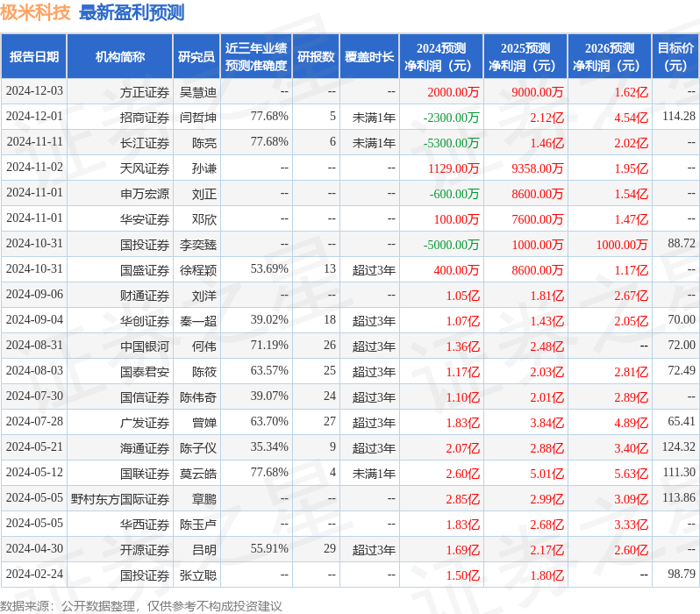This screenshot has height=614, width=700.
Task: Click researcher name 闫哲坤
Action: [198, 118]
